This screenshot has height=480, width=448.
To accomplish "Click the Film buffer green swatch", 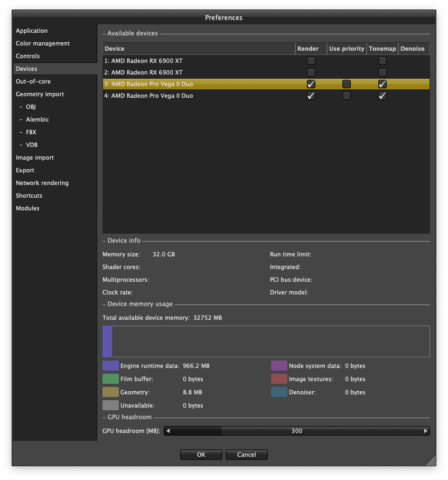I will point(110,379).
